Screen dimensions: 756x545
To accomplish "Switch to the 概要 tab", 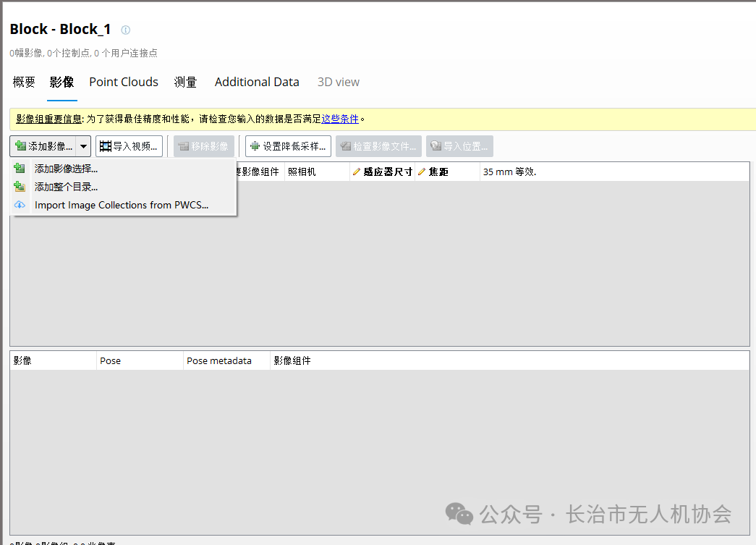I will click(x=24, y=82).
